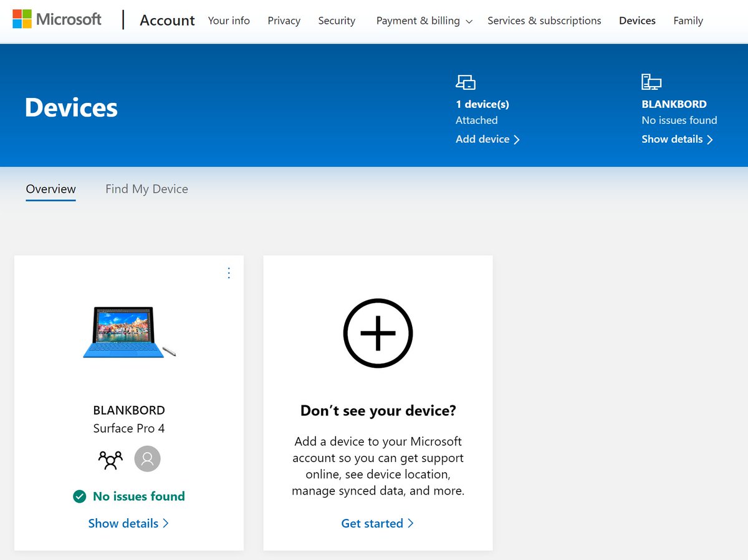The width and height of the screenshot is (748, 560).
Task: Open the three-dot menu on BLANKBORD card
Action: tap(229, 273)
